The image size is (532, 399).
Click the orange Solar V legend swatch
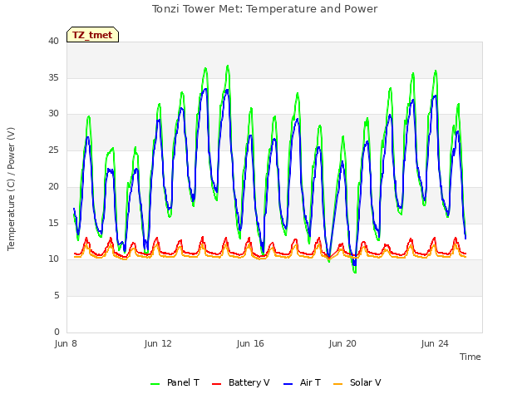pos(338,384)
